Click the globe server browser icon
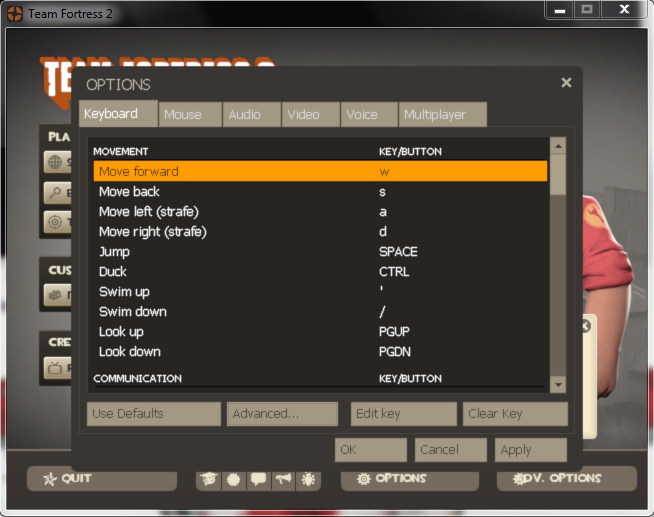This screenshot has height=517, width=654. [x=55, y=162]
